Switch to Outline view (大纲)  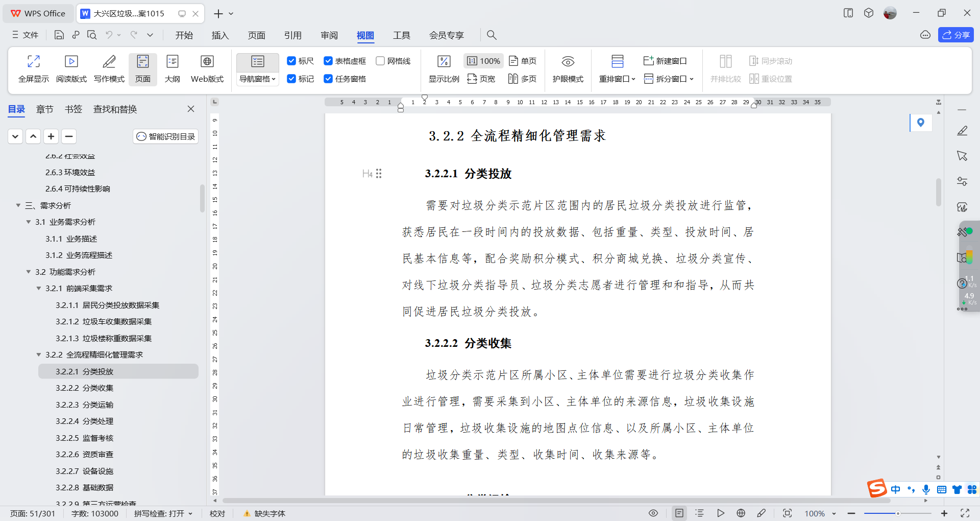tap(173, 69)
